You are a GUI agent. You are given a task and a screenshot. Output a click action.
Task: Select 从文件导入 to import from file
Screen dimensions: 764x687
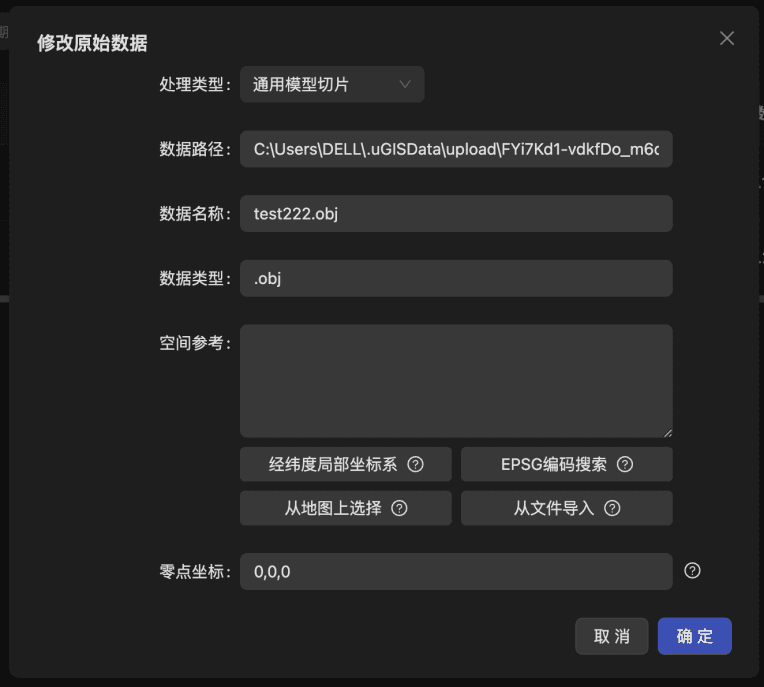(x=554, y=508)
